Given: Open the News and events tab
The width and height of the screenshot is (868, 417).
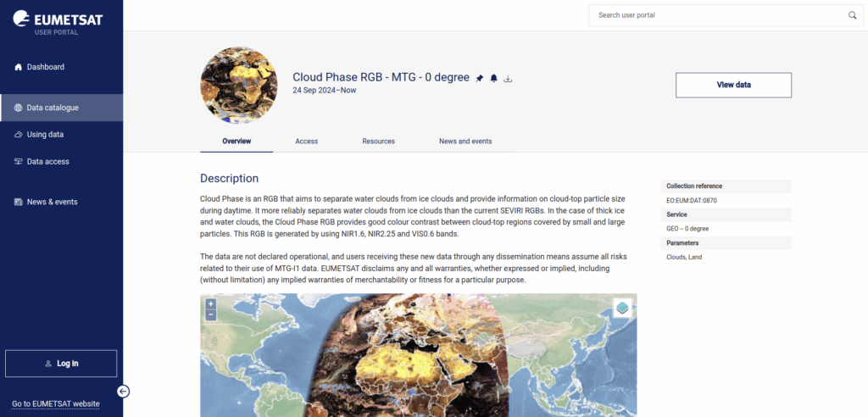Looking at the screenshot, I should point(465,142).
